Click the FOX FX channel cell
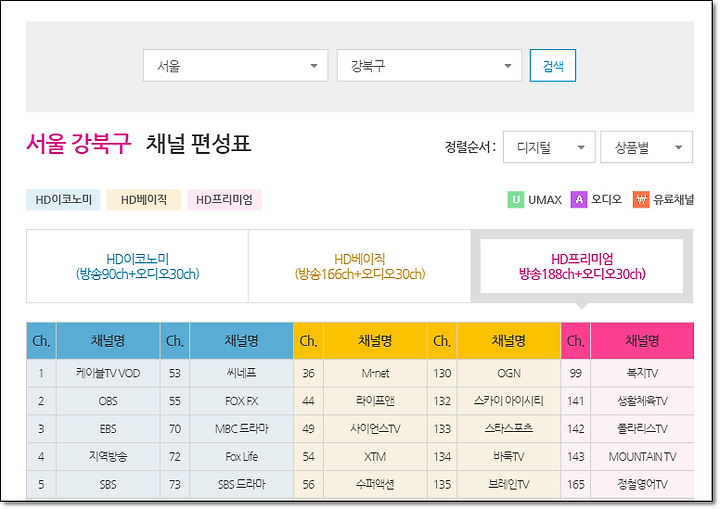 coord(242,401)
